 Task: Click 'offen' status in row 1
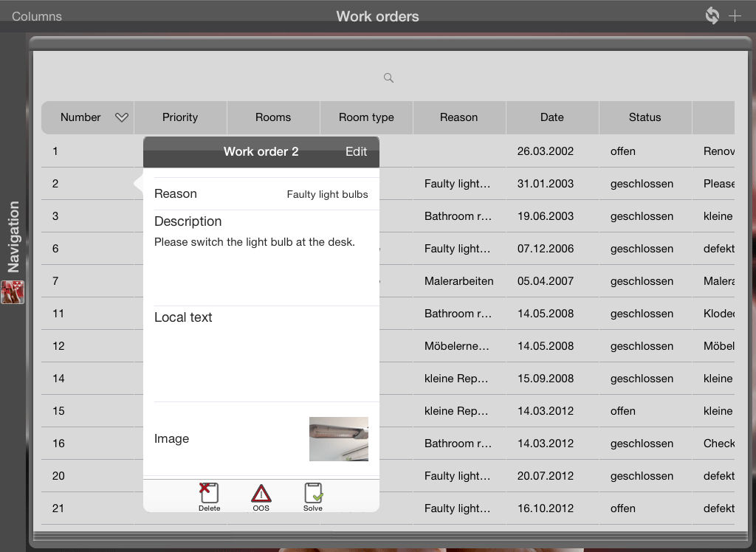click(x=622, y=151)
